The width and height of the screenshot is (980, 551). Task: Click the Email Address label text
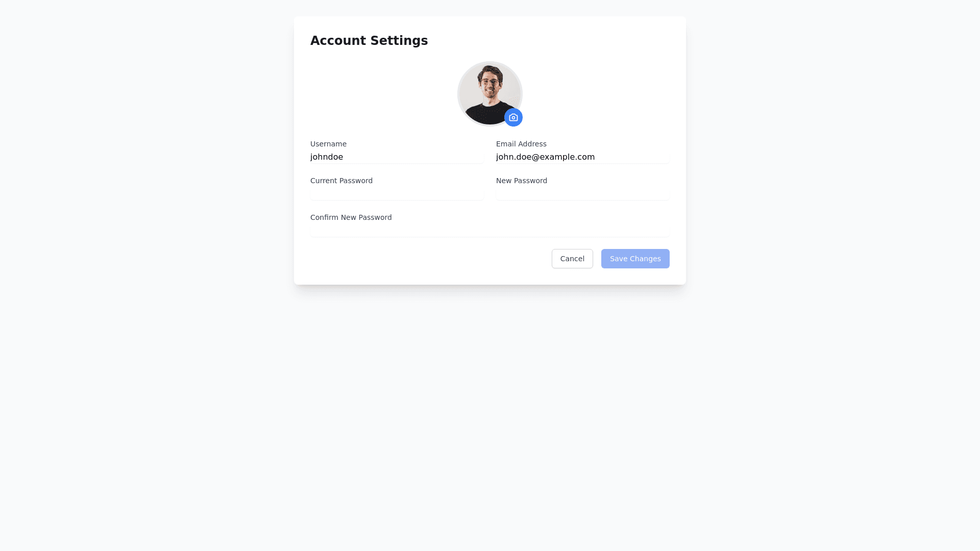tap(521, 144)
